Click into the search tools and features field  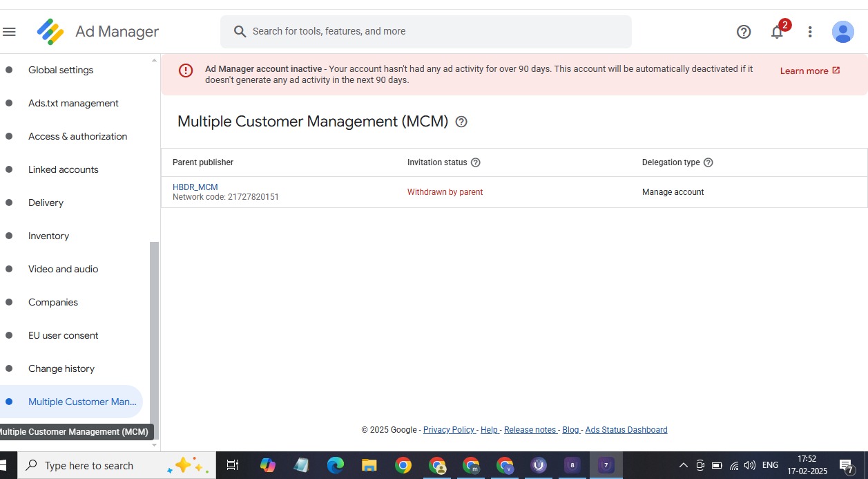[426, 32]
